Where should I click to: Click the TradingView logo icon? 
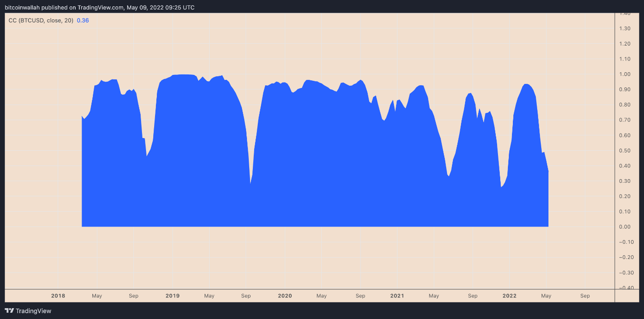coord(9,311)
